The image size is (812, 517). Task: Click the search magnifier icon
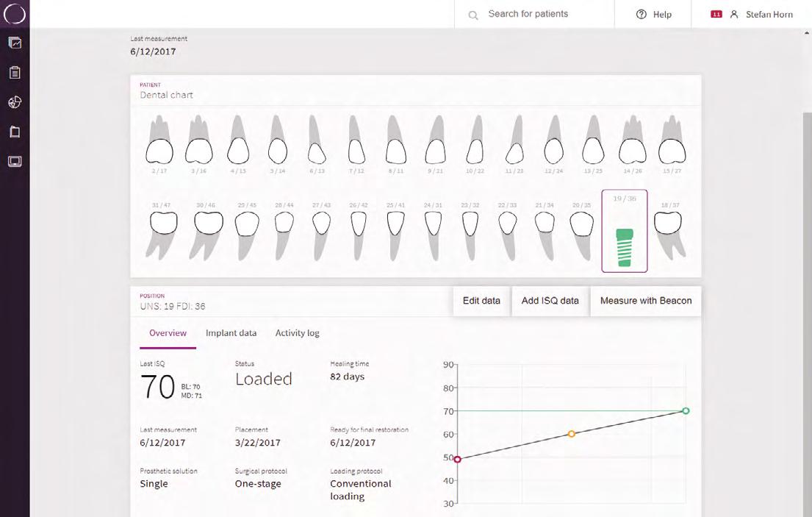click(x=473, y=15)
